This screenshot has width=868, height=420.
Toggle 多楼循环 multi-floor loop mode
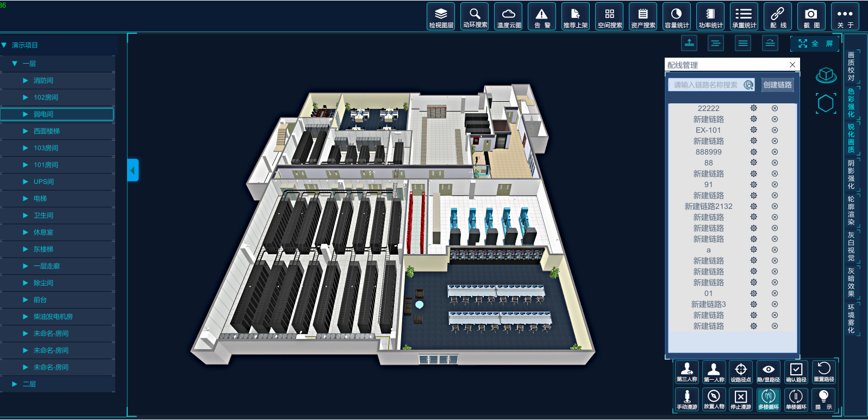point(768,399)
